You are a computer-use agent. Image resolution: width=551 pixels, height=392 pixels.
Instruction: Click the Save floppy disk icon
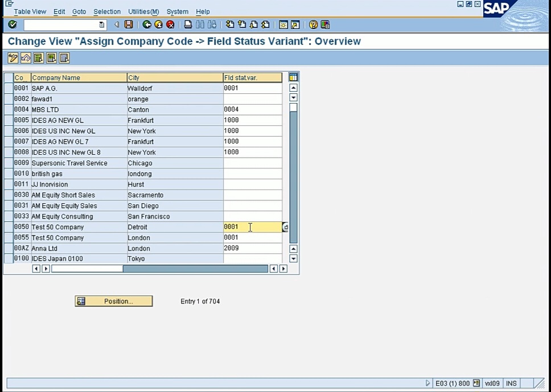tap(129, 24)
